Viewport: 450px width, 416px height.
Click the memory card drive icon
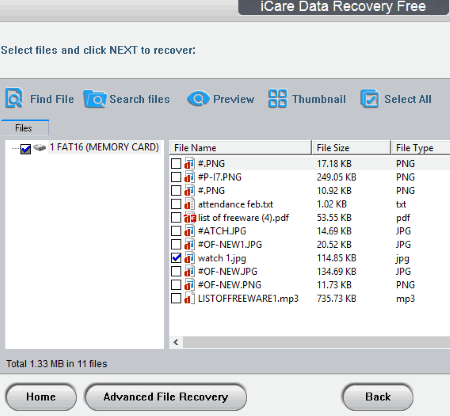(40, 147)
